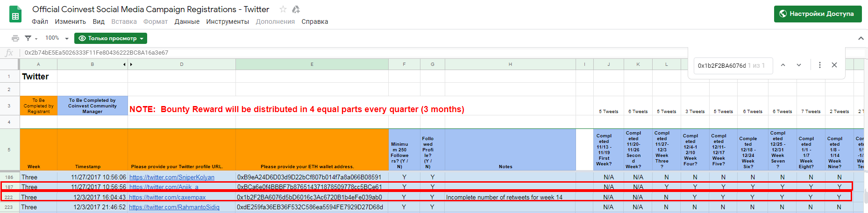Select timestamp 12/3/2017 16:04:43 cell
Image resolution: width=868 pixels, height=213 pixels.
[x=92, y=197]
